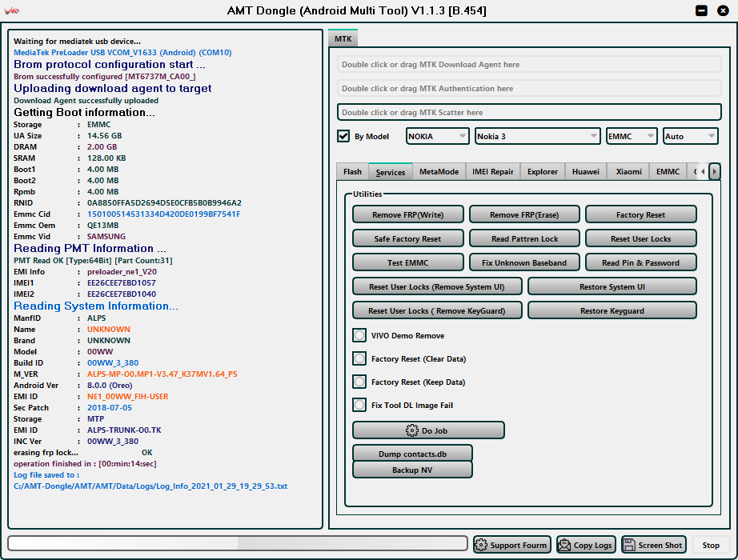Click the NE1_00WW_FIH-USER value
This screenshot has height=560, width=738.
pos(127,396)
